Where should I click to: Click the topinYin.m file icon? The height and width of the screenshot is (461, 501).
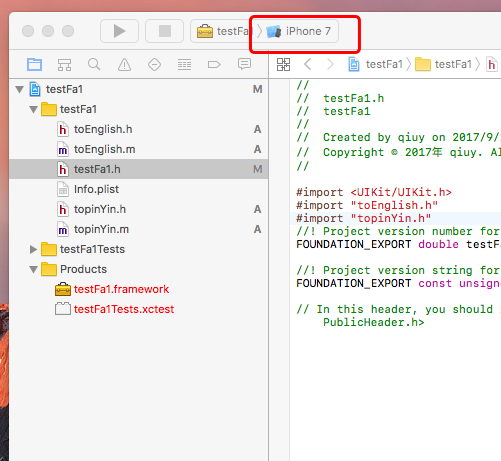pyautogui.click(x=63, y=229)
